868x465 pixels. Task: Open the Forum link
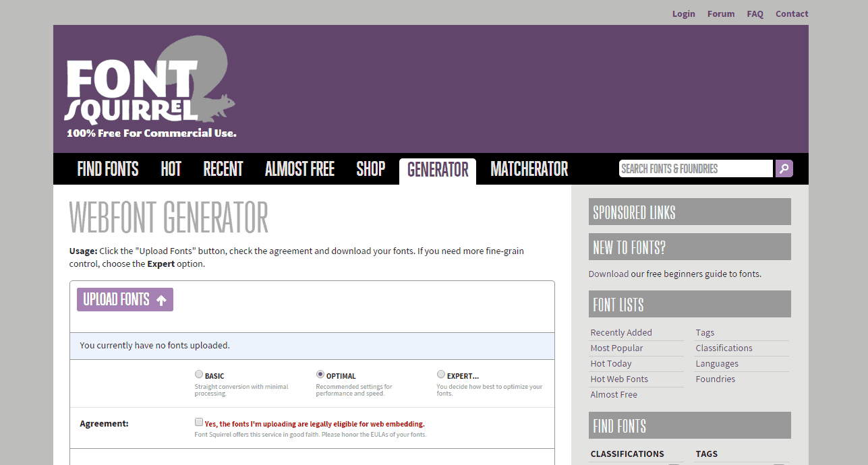click(720, 14)
